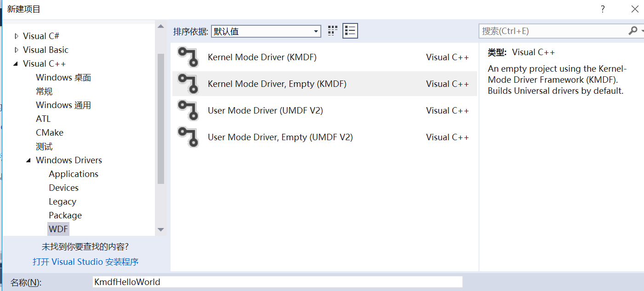Select the Visual Basic category
644x291 pixels.
46,50
